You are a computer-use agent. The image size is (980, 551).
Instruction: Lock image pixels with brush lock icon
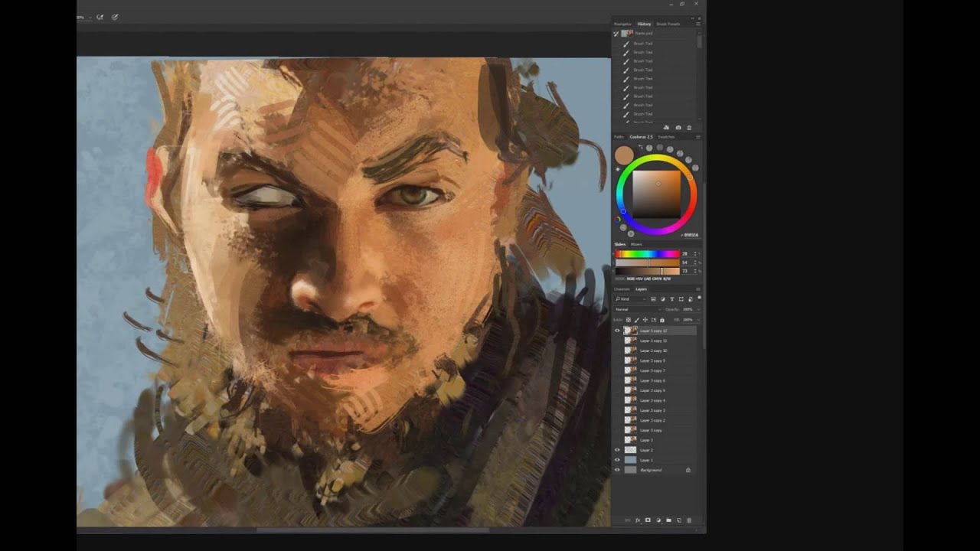(637, 320)
